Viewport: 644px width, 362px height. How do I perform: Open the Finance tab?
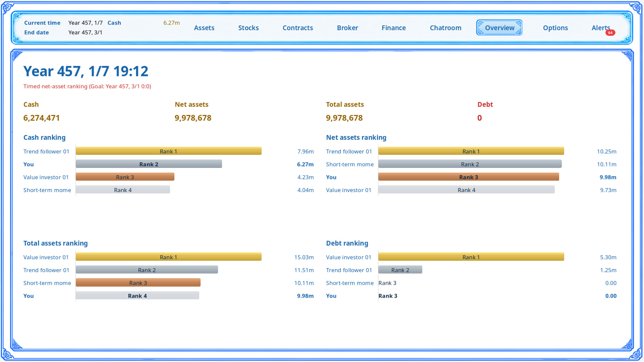click(393, 28)
